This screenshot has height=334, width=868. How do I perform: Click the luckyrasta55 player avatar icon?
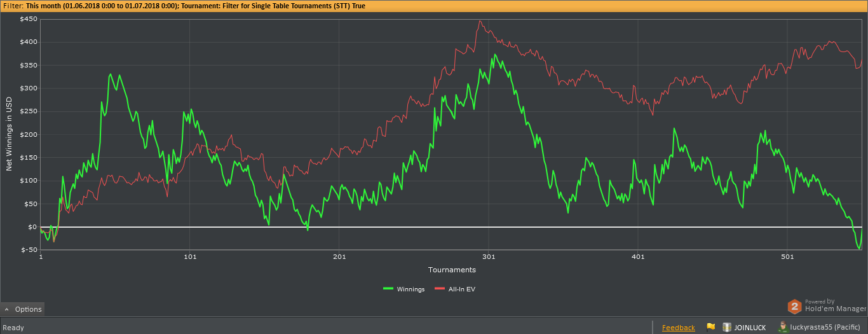(x=783, y=327)
